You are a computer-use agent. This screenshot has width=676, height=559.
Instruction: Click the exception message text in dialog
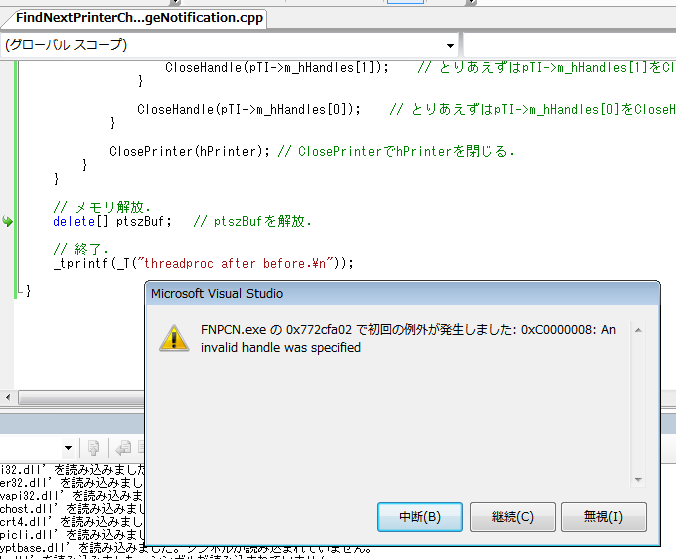click(x=408, y=338)
